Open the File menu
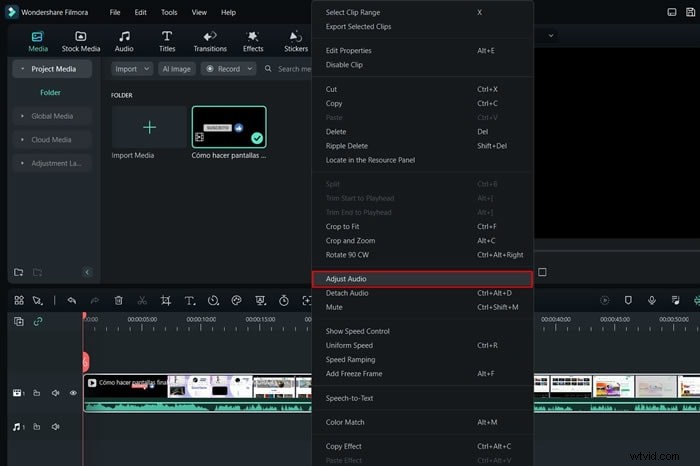This screenshot has width=700, height=466. (115, 12)
